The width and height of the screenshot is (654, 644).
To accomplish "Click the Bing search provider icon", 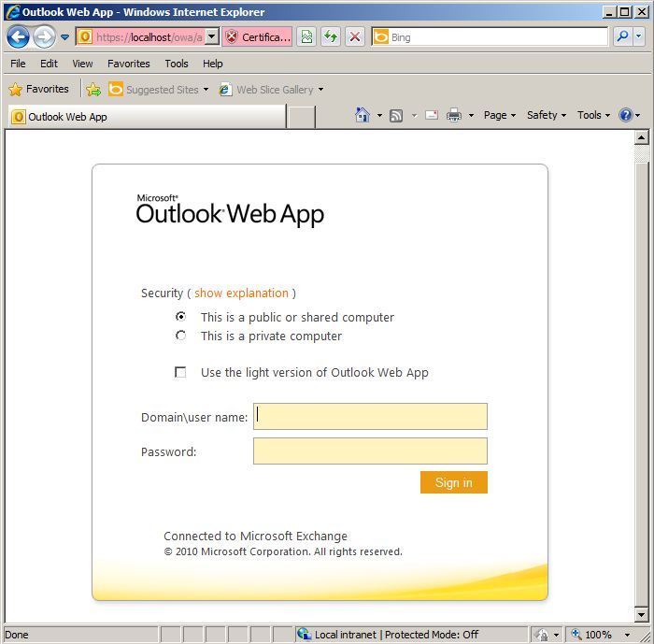I will pyautogui.click(x=381, y=37).
